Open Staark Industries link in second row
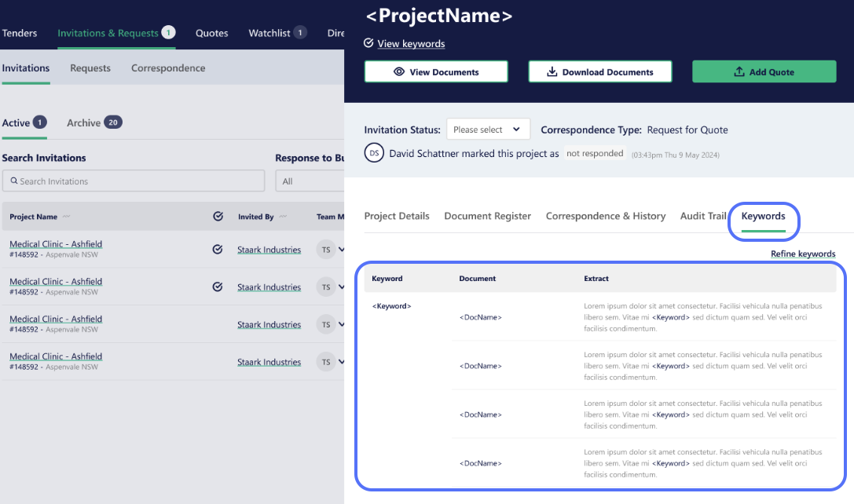The width and height of the screenshot is (854, 504). [x=269, y=287]
